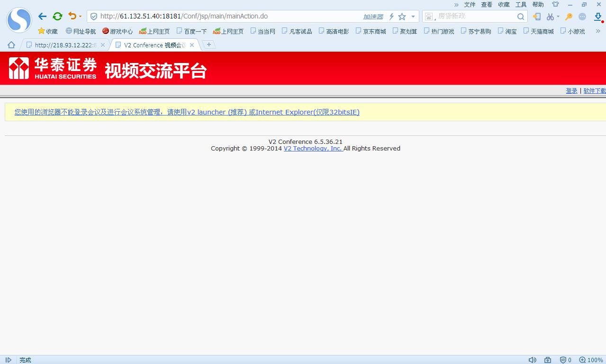Go back with the blue arrow
This screenshot has width=606, height=364.
pos(42,17)
